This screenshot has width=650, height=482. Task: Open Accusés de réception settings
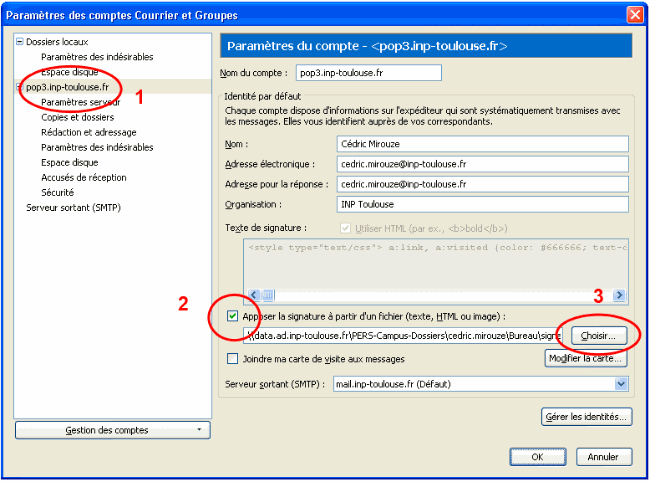click(x=84, y=177)
